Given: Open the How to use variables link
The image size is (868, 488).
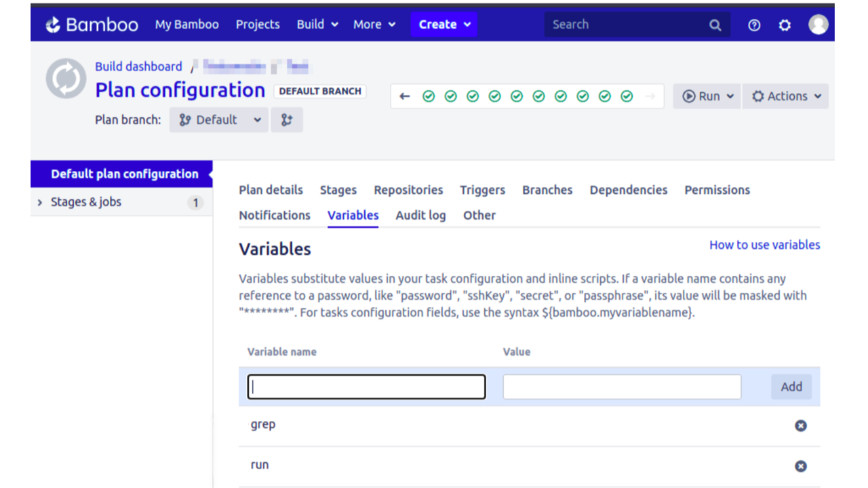Looking at the screenshot, I should 764,245.
